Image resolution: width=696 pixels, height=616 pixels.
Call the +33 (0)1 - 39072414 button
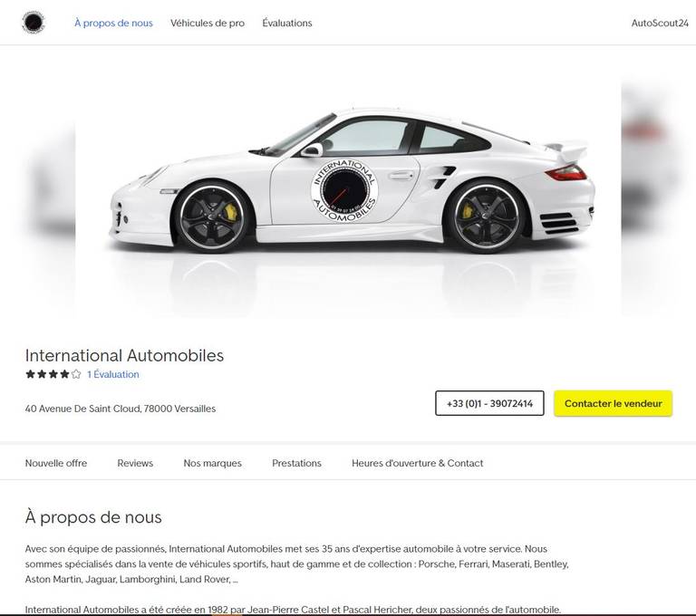pos(489,403)
